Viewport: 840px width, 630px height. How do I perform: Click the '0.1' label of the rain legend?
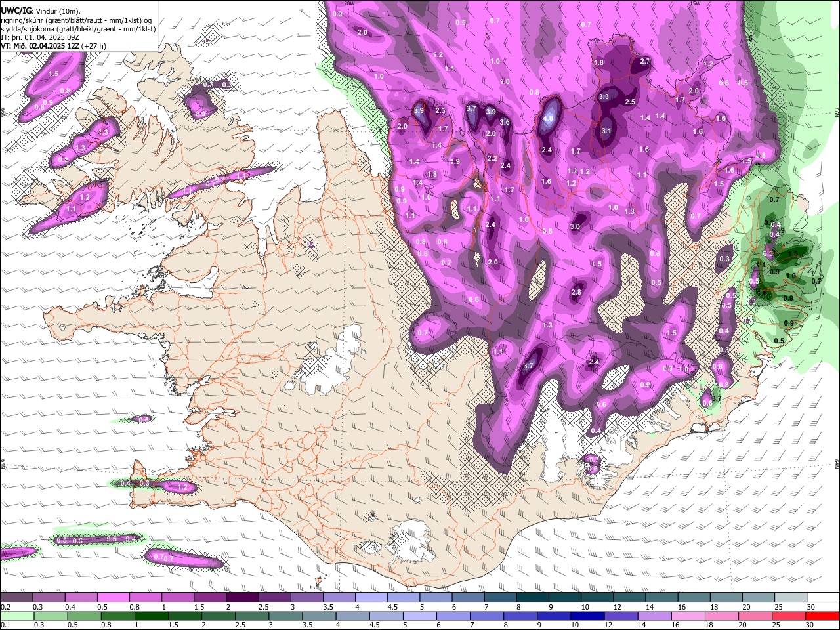[5, 625]
